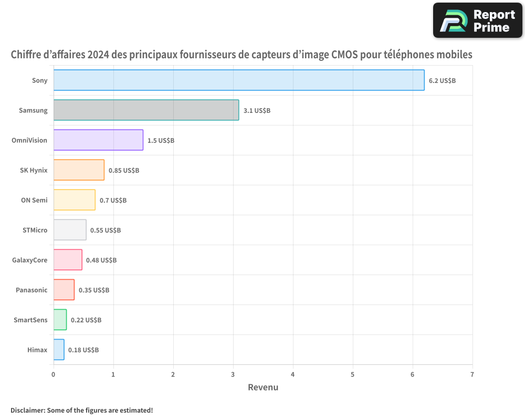Screen dimensions: 525x420
Task: Click the Samsung axis category label
Action: click(33, 110)
